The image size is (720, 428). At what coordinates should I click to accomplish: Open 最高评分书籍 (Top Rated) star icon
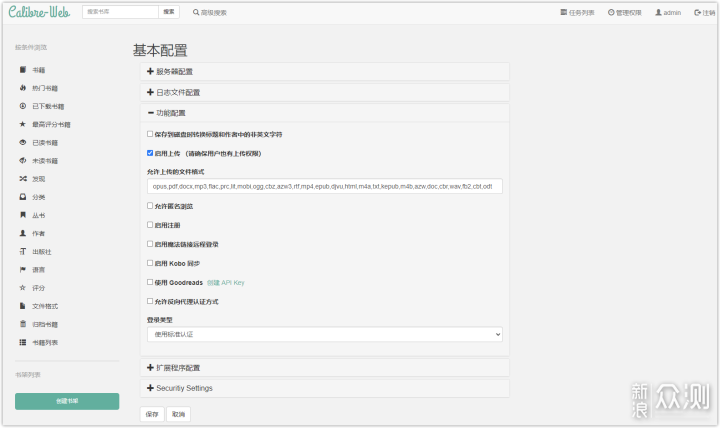pos(23,124)
